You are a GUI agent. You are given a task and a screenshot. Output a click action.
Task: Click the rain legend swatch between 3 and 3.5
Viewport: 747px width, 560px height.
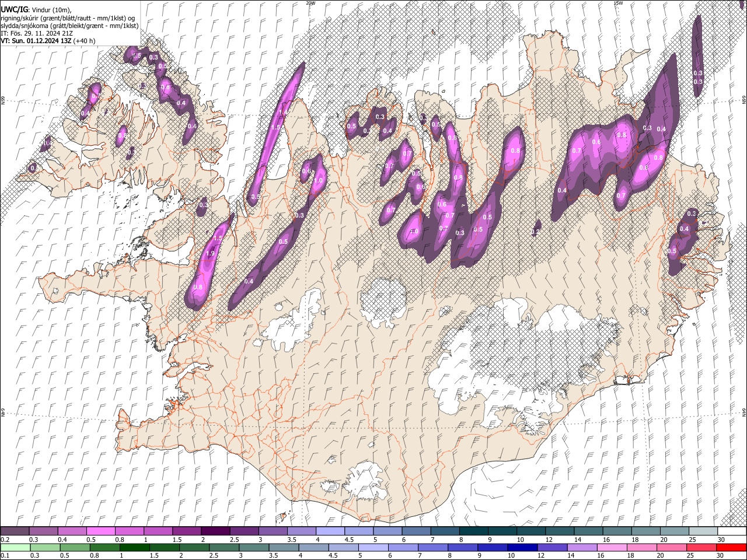[253, 547]
